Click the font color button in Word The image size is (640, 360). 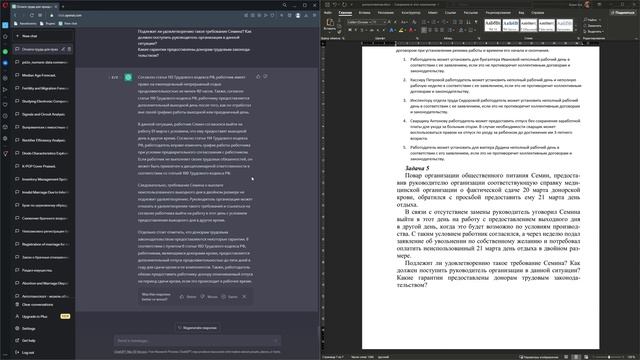412,30
